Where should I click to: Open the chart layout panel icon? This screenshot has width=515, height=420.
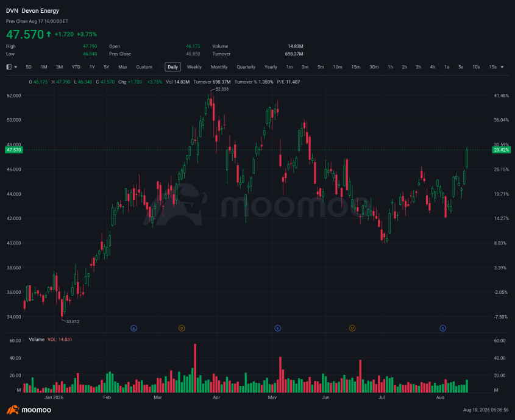click(x=9, y=67)
